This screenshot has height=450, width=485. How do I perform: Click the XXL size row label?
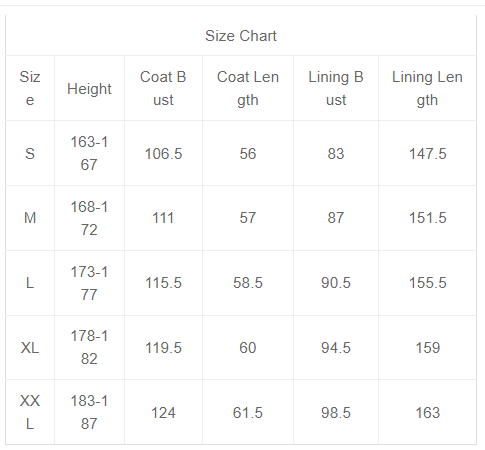(30, 412)
